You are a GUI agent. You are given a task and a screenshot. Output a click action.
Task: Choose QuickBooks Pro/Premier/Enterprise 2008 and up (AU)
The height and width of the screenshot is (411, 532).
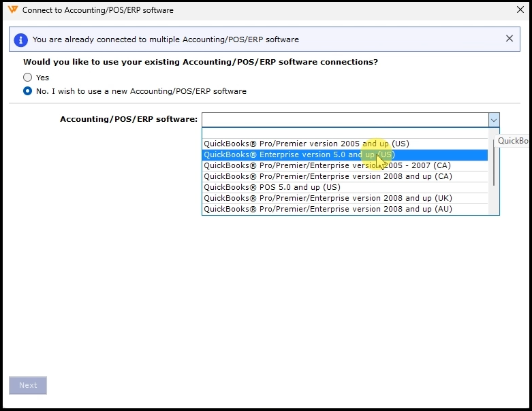coord(345,209)
